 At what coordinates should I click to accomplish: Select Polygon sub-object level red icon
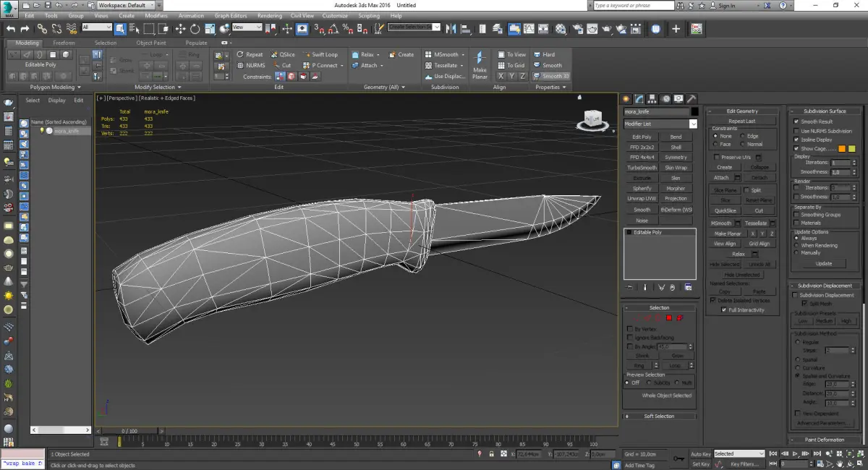(669, 318)
